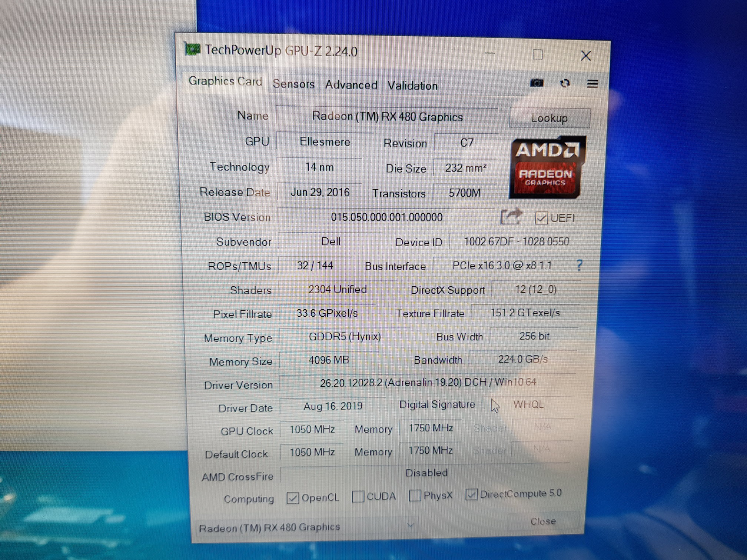The height and width of the screenshot is (560, 747).
Task: Click GPU Clock value 1050 MHz
Action: click(x=312, y=429)
